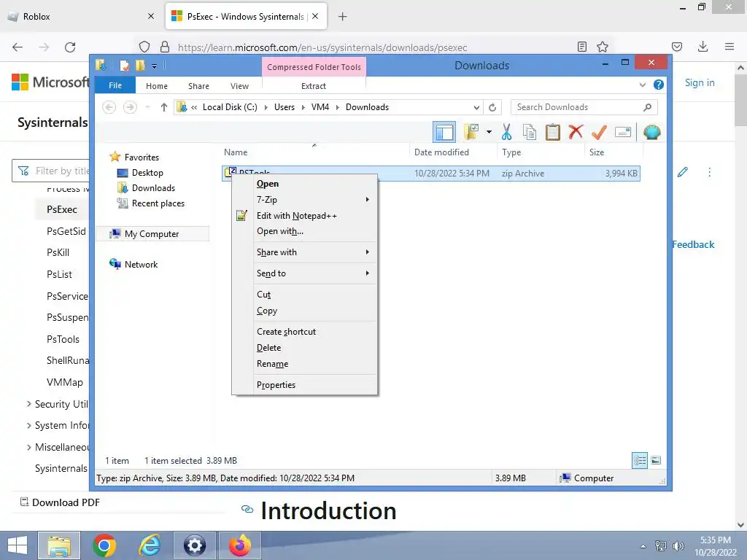Open the new tab plus button
Image resolution: width=747 pixels, height=560 pixels.
[x=342, y=17]
